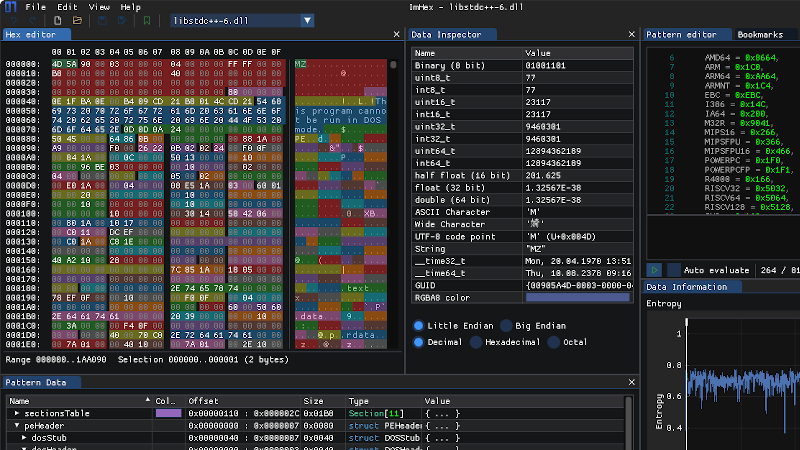Close the Data Inspector panel
Viewport: 800px width, 450px height.
click(x=630, y=34)
